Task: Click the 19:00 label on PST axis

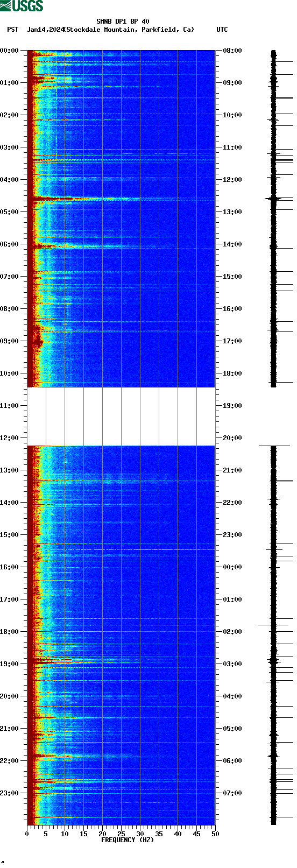Action: pos(10,664)
